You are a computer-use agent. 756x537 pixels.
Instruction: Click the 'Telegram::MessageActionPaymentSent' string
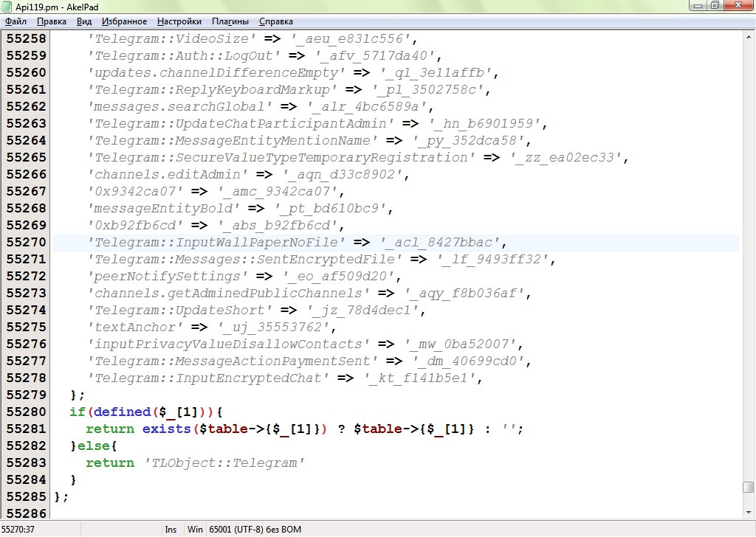tap(232, 361)
